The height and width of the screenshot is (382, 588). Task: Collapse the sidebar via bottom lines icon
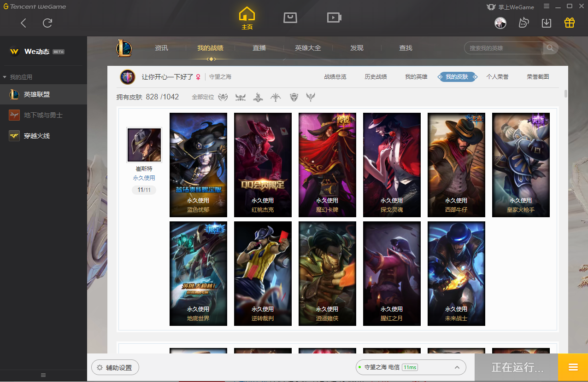[x=43, y=375]
